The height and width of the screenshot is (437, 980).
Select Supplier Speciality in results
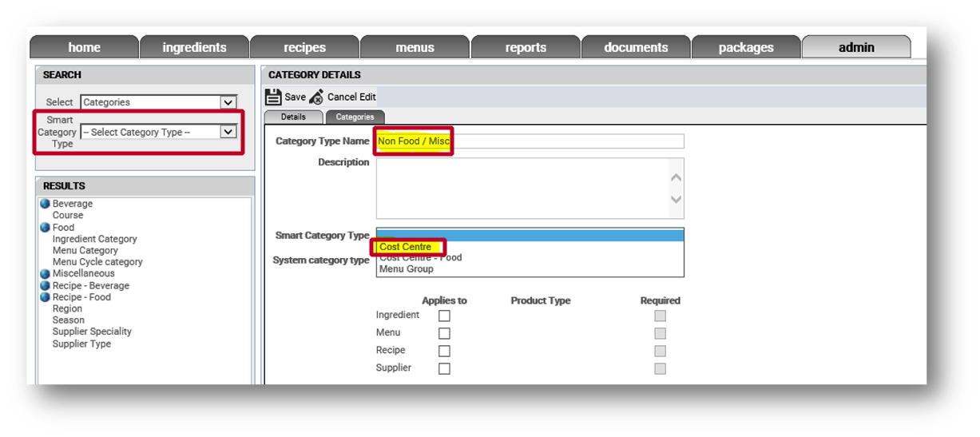point(92,332)
